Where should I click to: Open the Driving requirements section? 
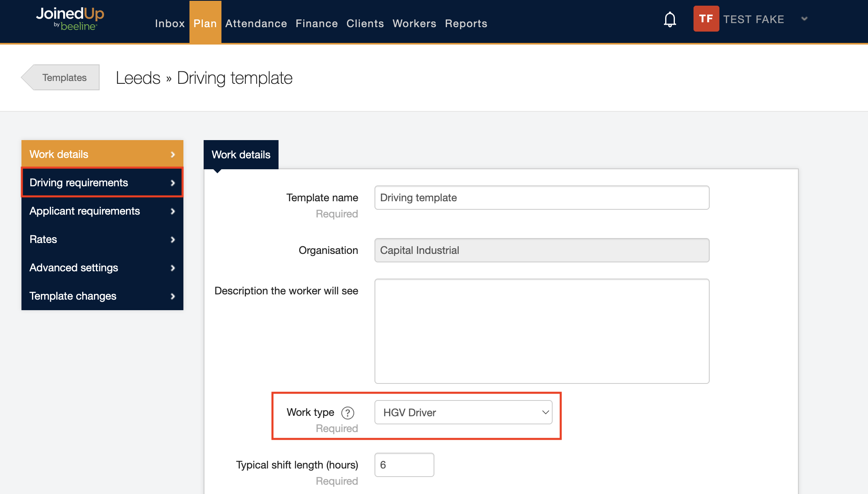pos(102,183)
